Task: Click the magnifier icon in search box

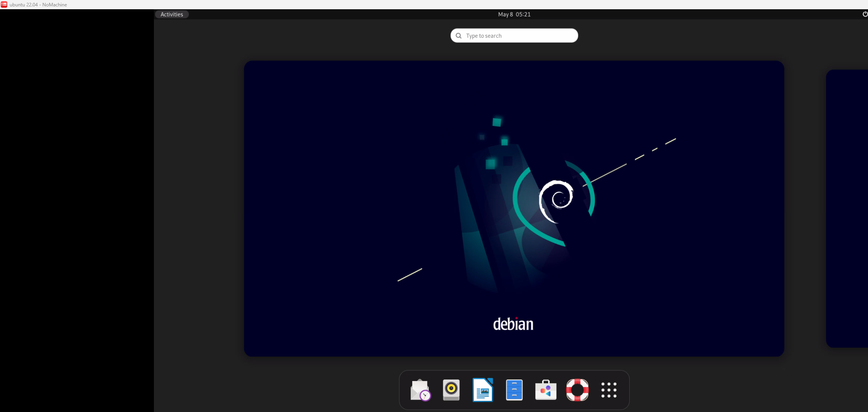Action: 459,36
